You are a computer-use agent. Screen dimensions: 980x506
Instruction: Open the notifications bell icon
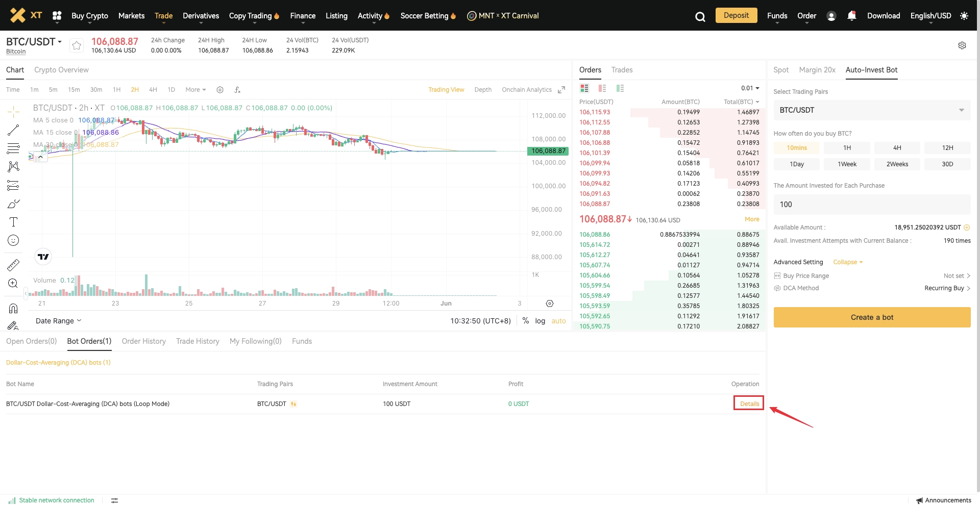851,16
